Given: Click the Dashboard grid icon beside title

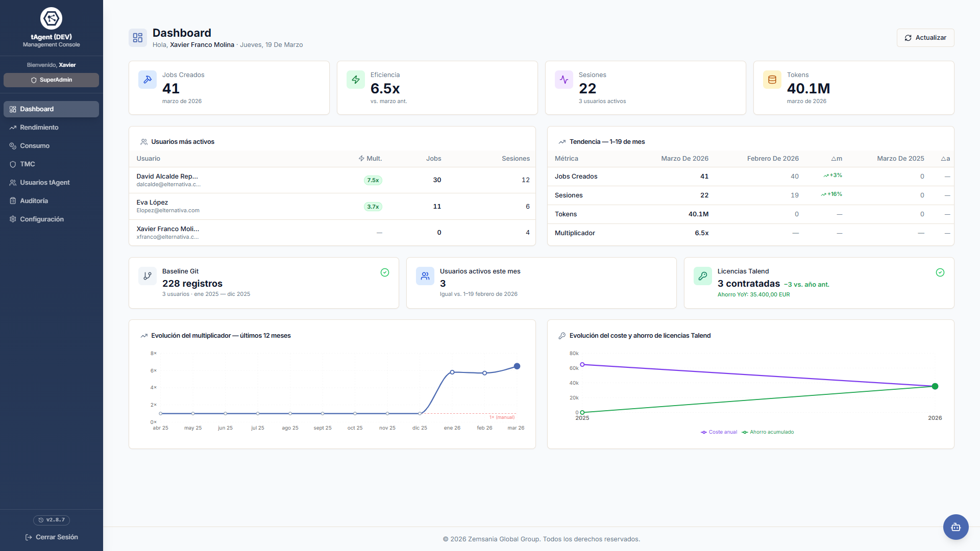Looking at the screenshot, I should click(138, 38).
